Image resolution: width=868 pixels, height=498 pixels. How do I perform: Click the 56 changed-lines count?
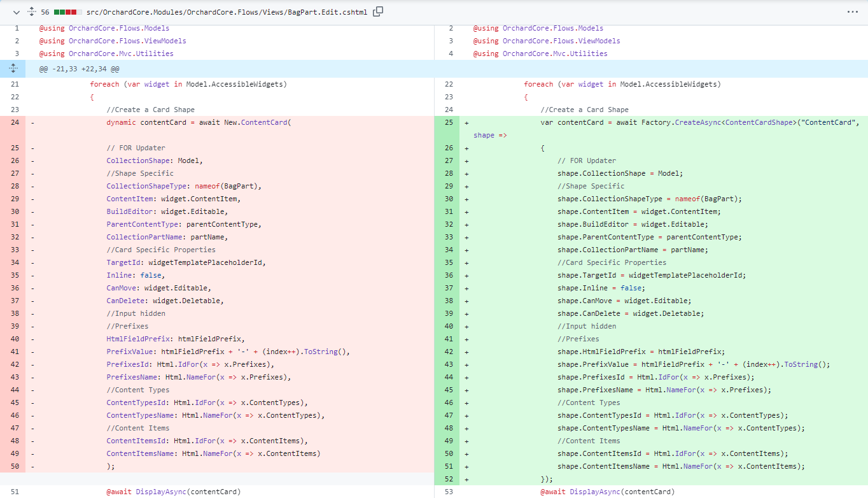coord(45,12)
